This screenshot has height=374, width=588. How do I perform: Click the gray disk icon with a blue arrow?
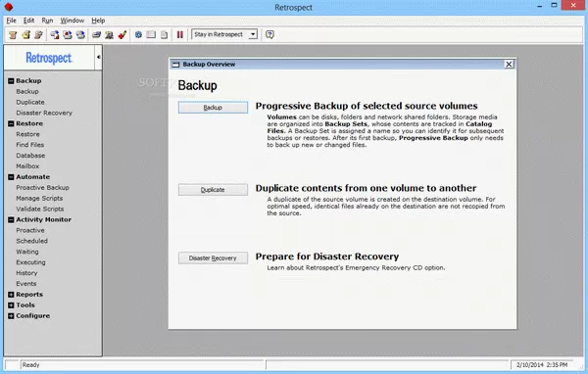80,34
